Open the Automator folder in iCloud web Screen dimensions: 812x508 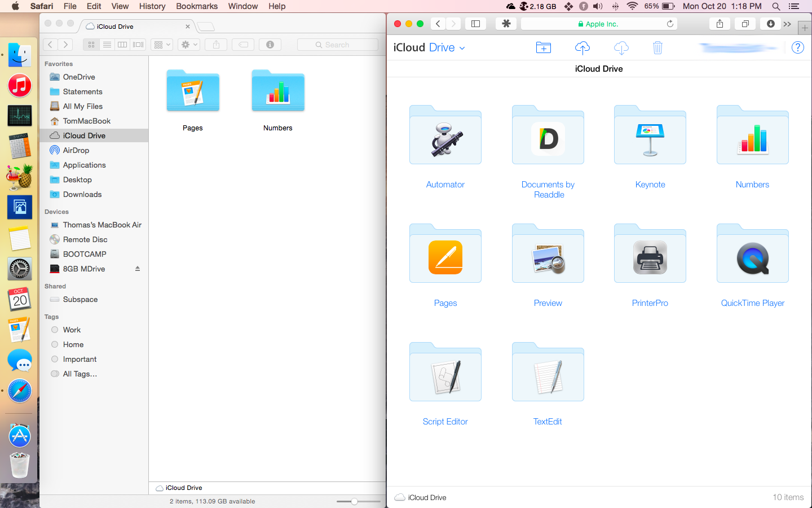[445, 135]
